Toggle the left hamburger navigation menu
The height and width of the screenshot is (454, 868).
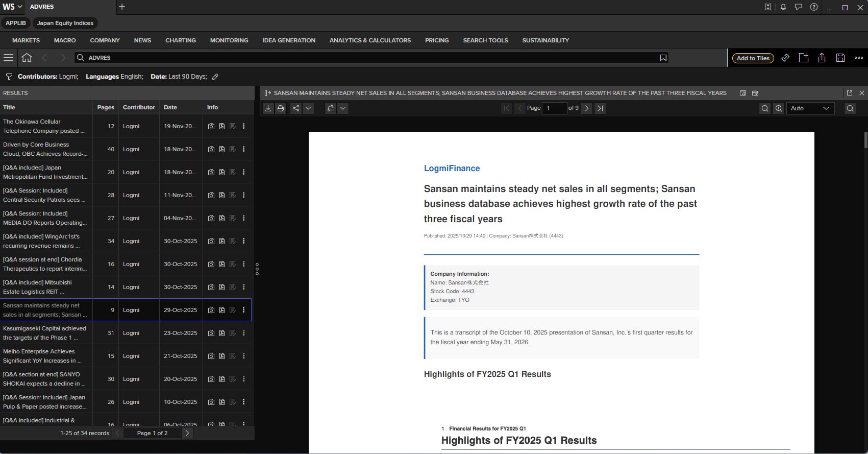click(9, 58)
